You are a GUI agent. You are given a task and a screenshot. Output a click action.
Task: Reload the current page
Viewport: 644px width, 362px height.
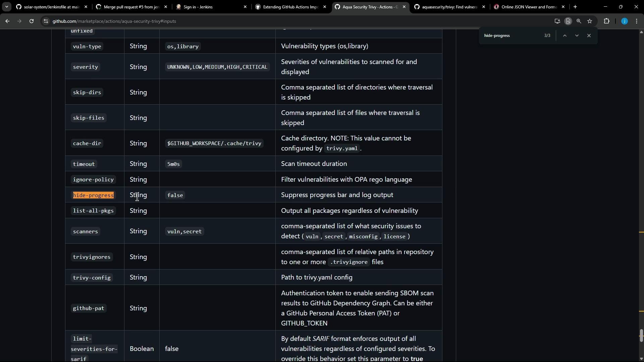pos(32,21)
